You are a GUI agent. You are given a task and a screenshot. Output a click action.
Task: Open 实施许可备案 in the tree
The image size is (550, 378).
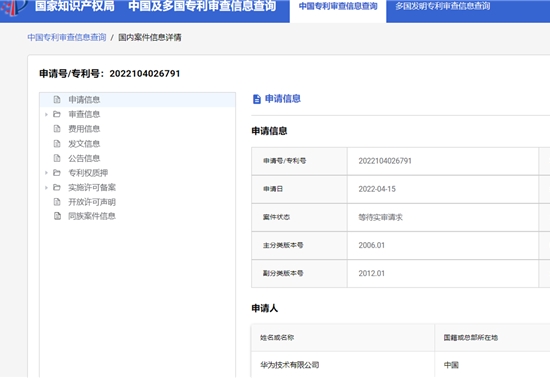click(92, 188)
